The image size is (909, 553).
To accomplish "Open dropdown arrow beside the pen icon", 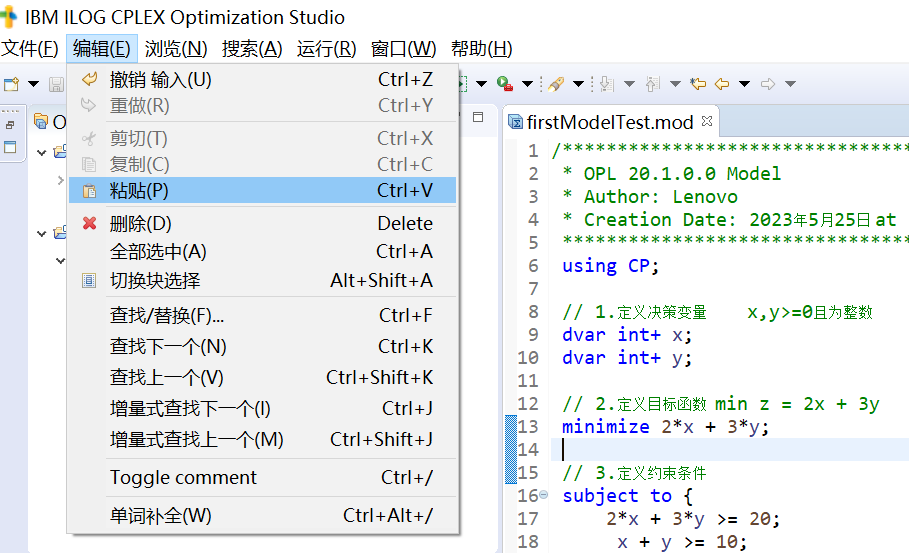I will (578, 84).
